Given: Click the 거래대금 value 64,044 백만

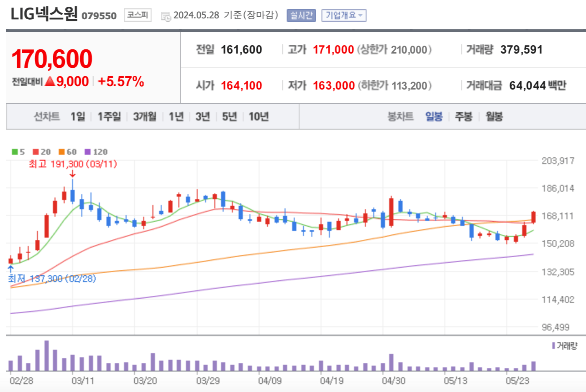Looking at the screenshot, I should tap(537, 86).
